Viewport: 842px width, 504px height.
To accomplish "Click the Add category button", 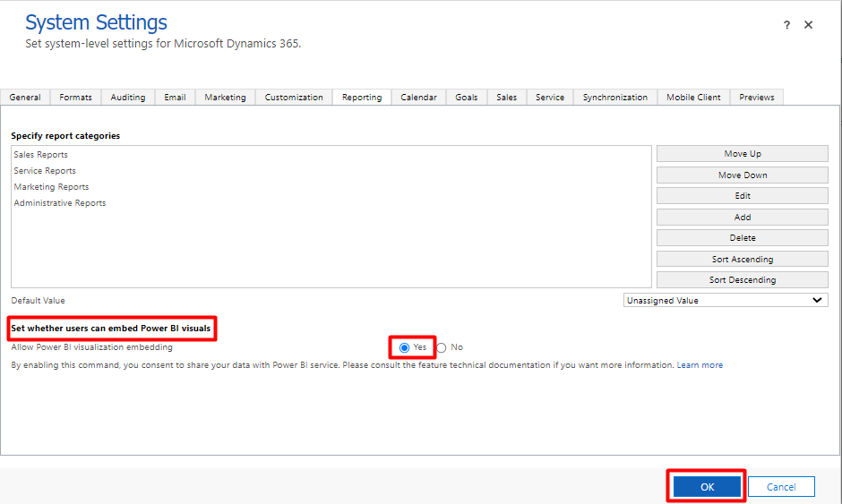I will click(x=742, y=217).
